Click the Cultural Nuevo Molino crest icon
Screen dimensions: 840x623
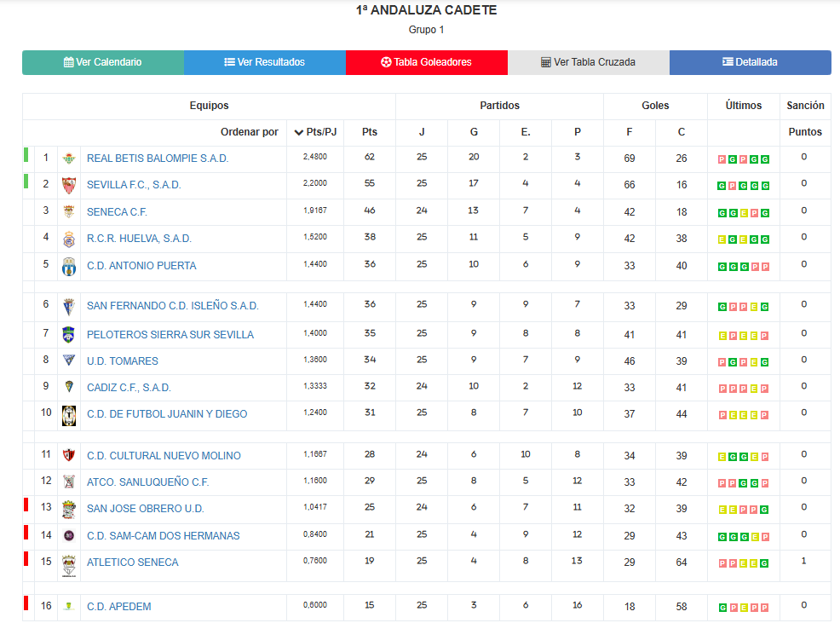click(68, 455)
